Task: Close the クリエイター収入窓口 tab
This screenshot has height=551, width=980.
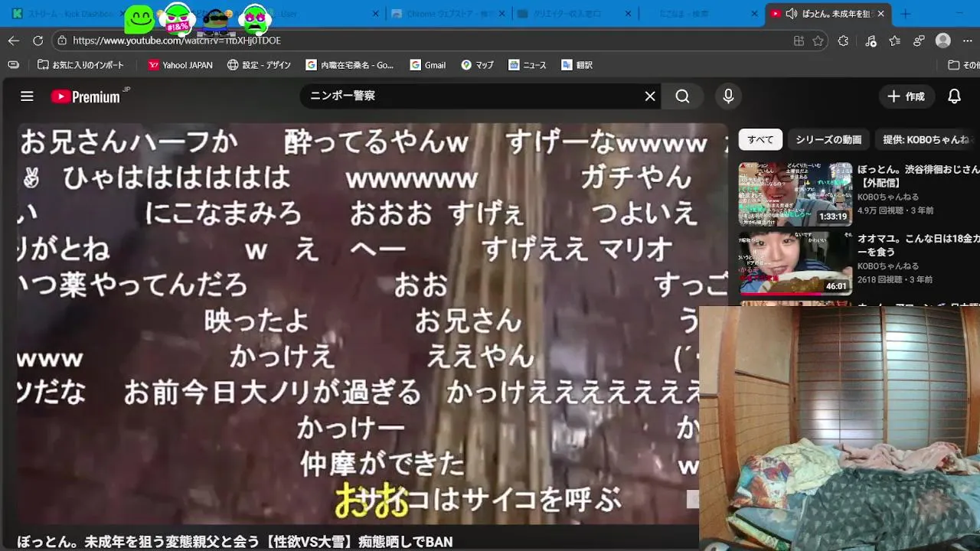Action: 628,14
